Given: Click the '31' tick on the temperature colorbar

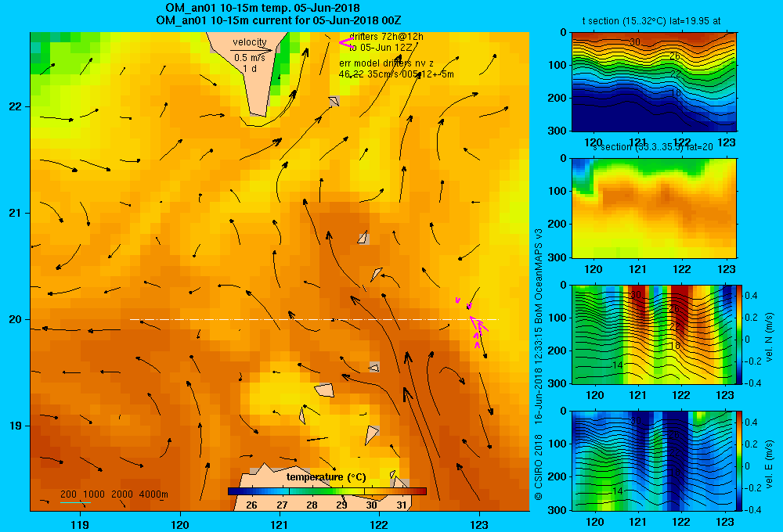Looking at the screenshot, I should coord(402,505).
